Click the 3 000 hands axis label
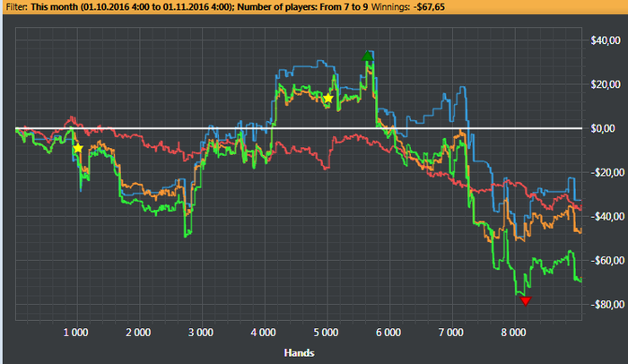The image size is (628, 364). click(x=201, y=333)
